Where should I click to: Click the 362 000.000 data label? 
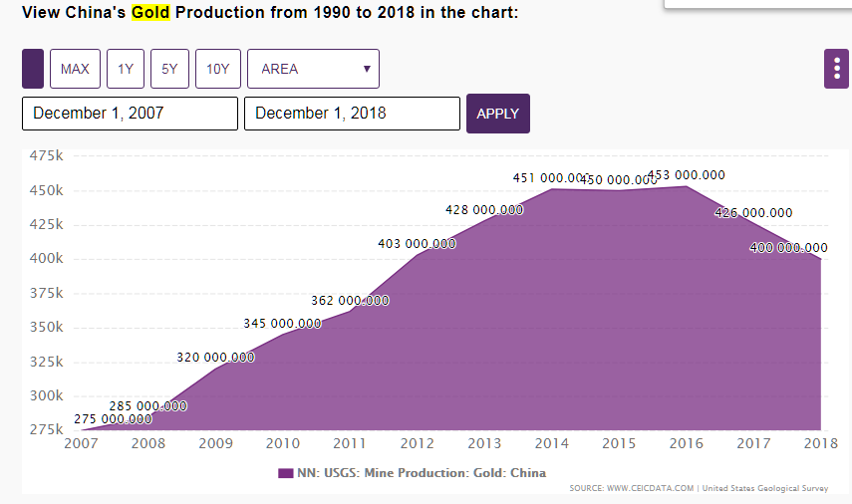tap(350, 300)
